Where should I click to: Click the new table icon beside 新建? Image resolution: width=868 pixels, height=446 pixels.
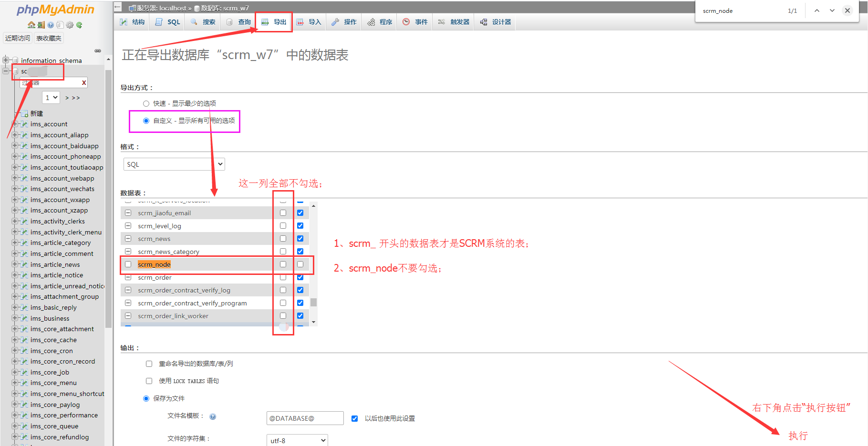(x=24, y=113)
